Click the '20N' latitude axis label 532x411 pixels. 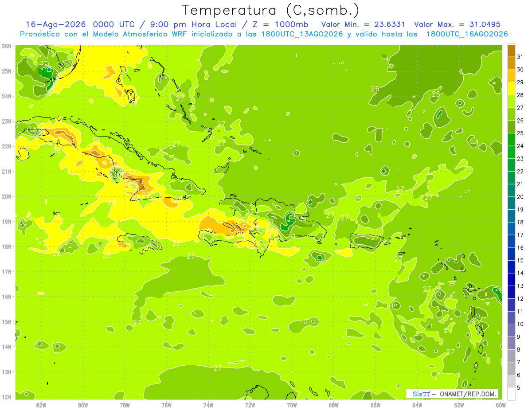pyautogui.click(x=7, y=196)
